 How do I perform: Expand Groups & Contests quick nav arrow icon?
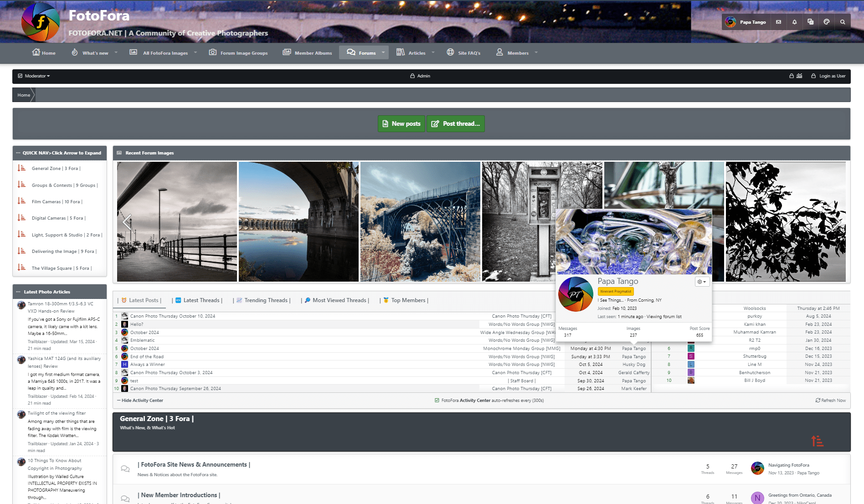[21, 185]
